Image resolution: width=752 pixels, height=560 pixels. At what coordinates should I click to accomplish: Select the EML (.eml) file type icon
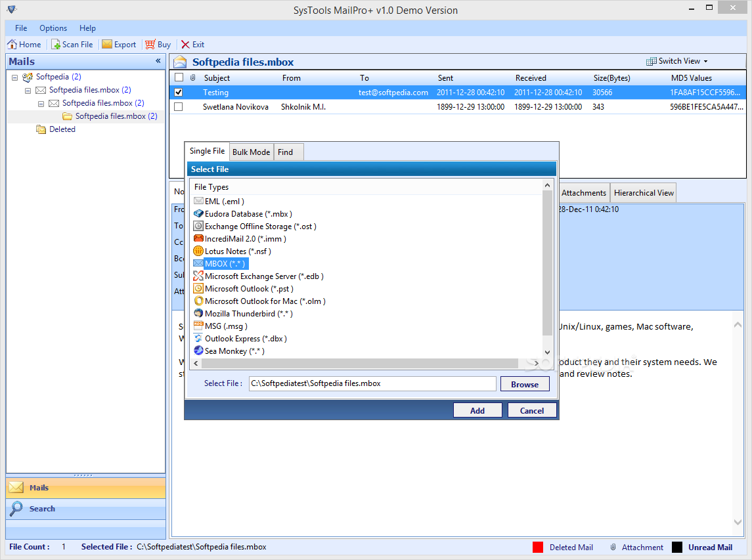[x=198, y=201]
